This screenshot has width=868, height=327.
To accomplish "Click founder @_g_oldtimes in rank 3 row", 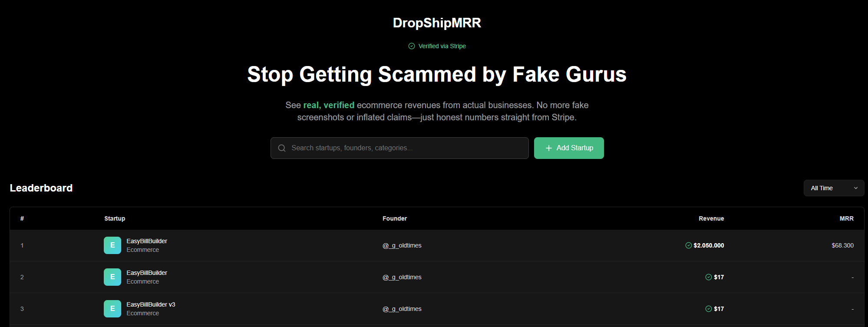I will coord(402,309).
